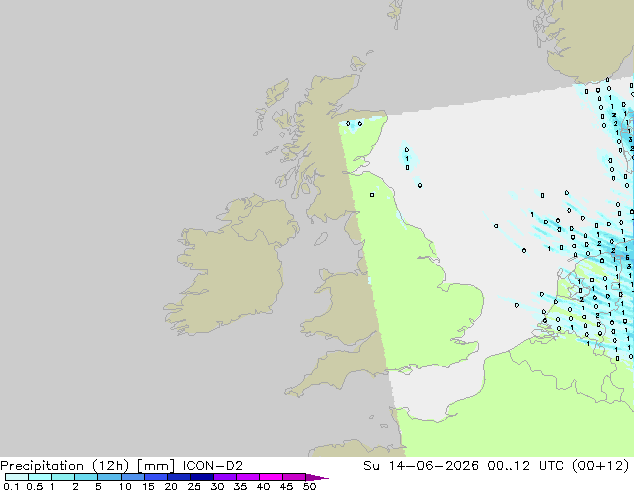Screen dimensions: 634x490
Task: Select the 2–5 mm legend color block
Action: tap(86, 477)
